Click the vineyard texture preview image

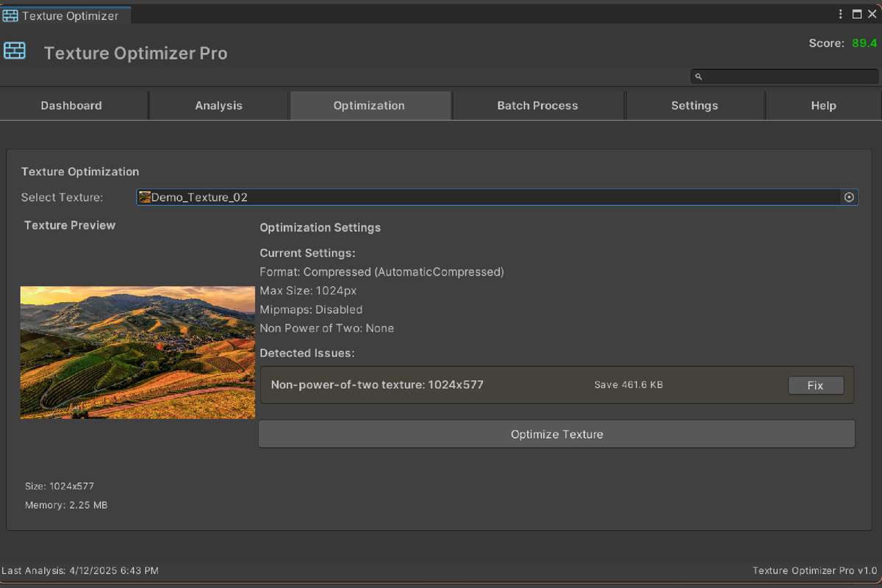(137, 353)
